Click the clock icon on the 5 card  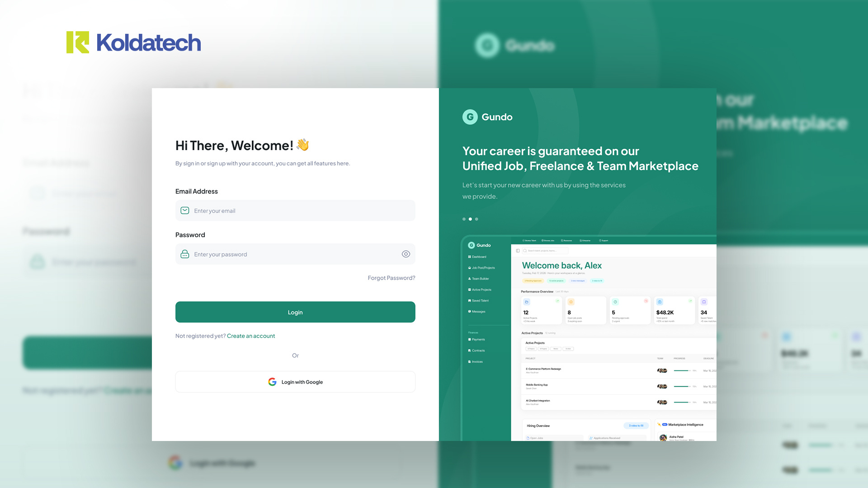coord(615,302)
